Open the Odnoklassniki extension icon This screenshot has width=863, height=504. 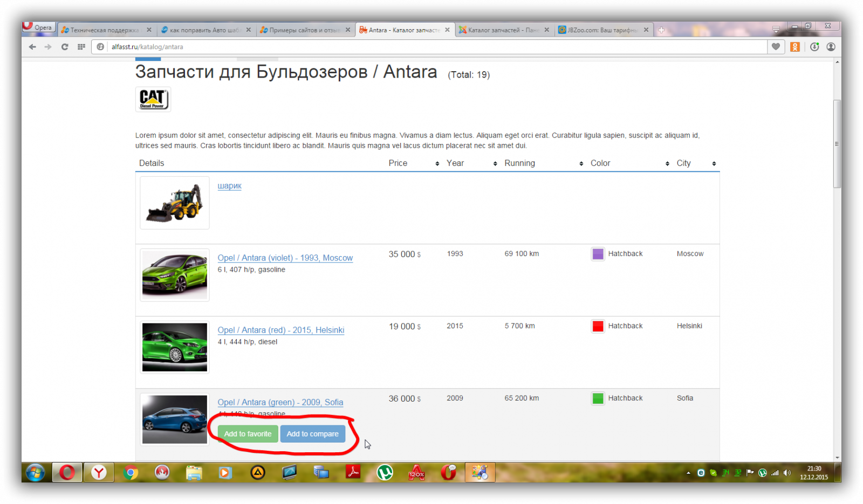click(794, 47)
